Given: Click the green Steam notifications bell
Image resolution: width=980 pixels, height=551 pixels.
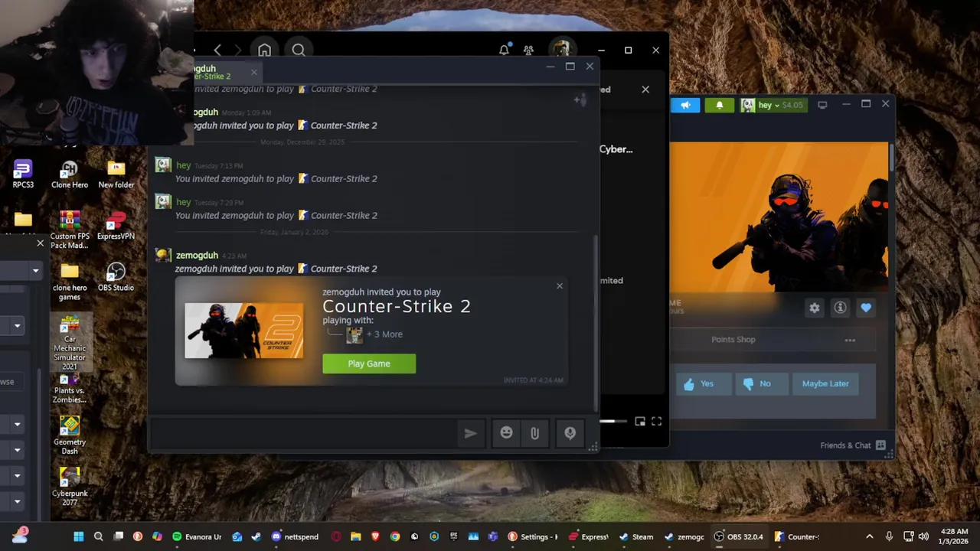Looking at the screenshot, I should coord(719,105).
